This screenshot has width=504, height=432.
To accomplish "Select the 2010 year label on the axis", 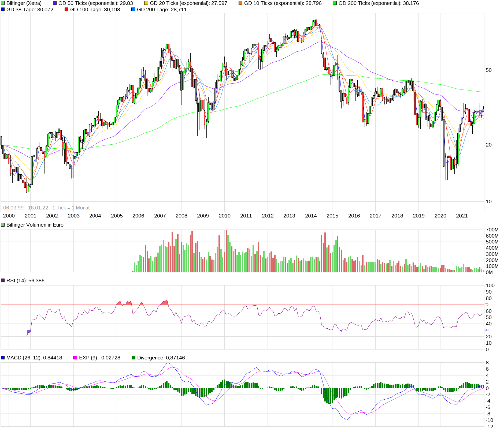I will pyautogui.click(x=225, y=216).
